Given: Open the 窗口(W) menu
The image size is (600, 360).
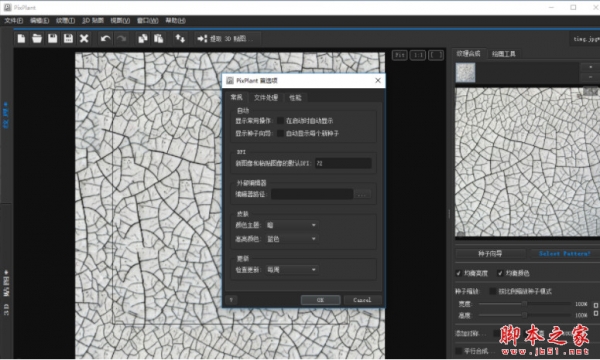Looking at the screenshot, I should (x=148, y=21).
